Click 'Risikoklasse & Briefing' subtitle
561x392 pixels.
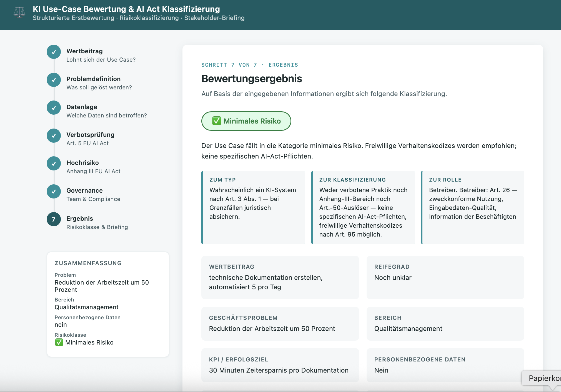tap(97, 227)
